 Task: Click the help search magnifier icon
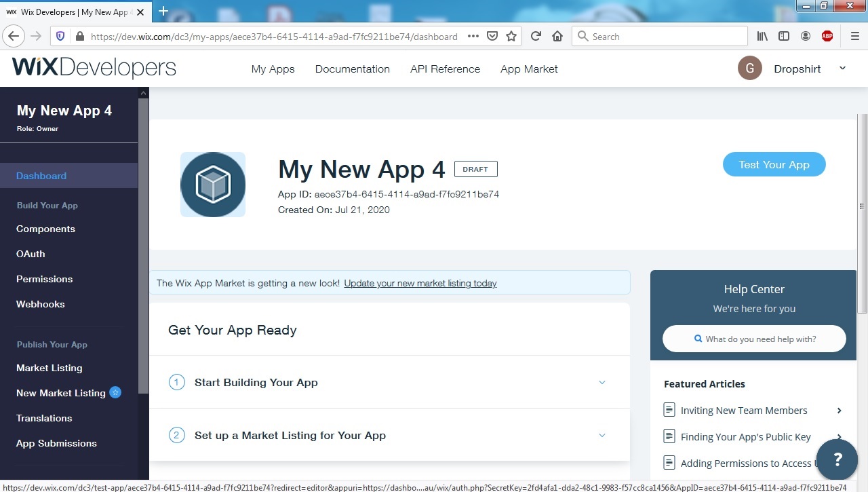click(x=698, y=339)
